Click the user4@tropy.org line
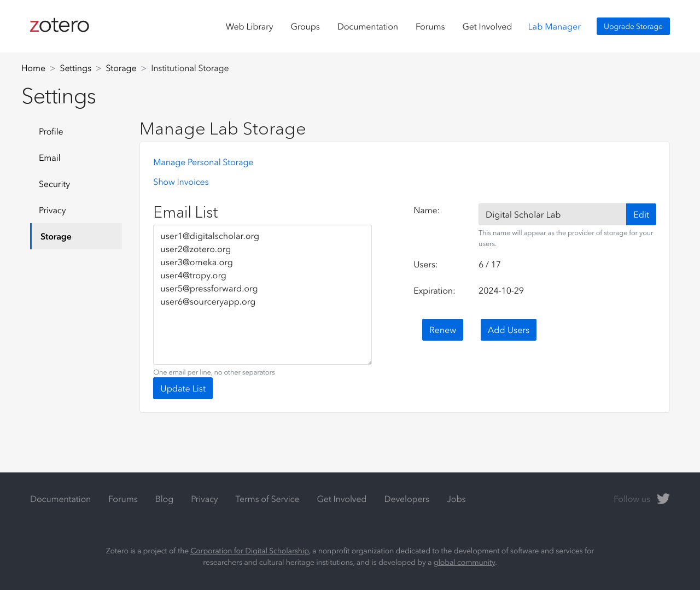The image size is (700, 590). pos(194,276)
